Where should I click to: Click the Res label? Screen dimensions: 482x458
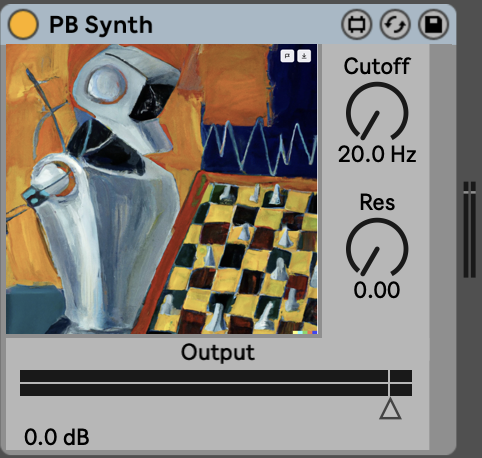click(x=377, y=202)
